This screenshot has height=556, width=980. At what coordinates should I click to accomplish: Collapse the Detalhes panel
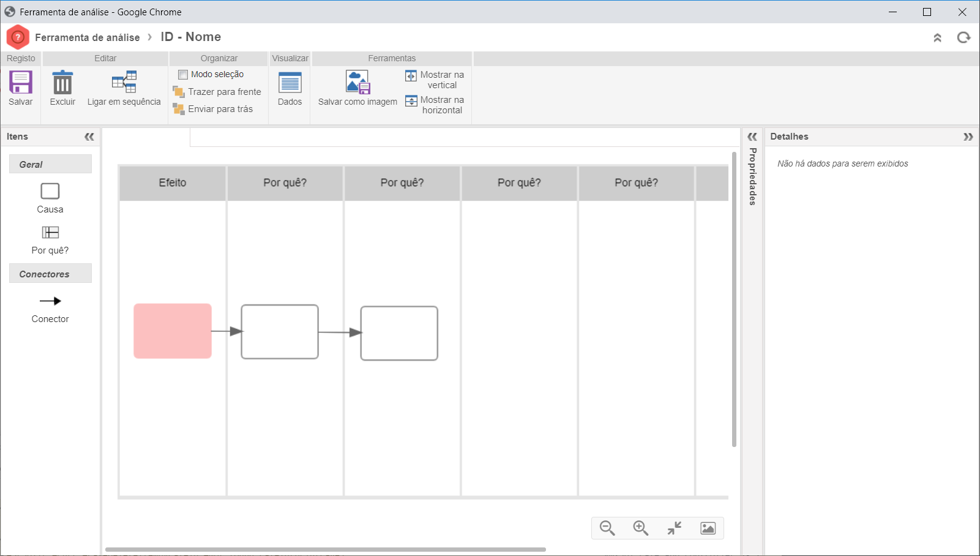968,137
